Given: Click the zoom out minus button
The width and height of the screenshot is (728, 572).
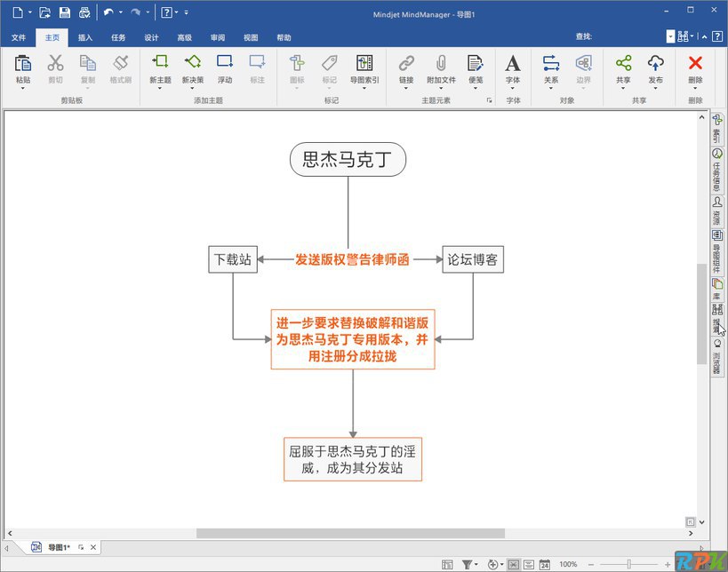Looking at the screenshot, I should click(591, 565).
